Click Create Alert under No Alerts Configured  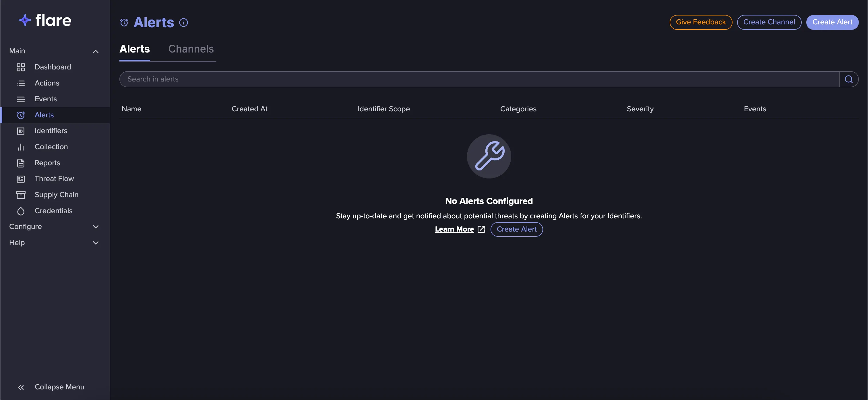(x=517, y=229)
